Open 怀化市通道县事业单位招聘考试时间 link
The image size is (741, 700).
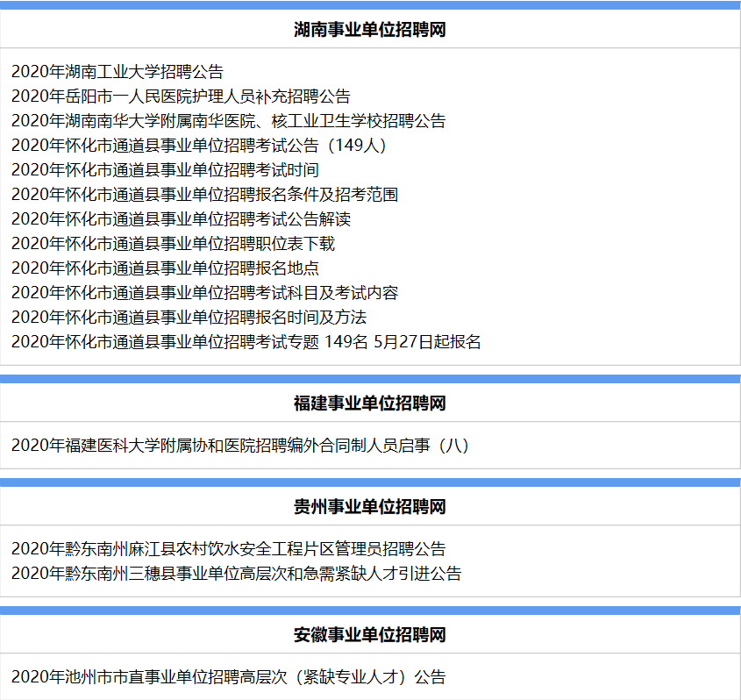pyautogui.click(x=165, y=170)
